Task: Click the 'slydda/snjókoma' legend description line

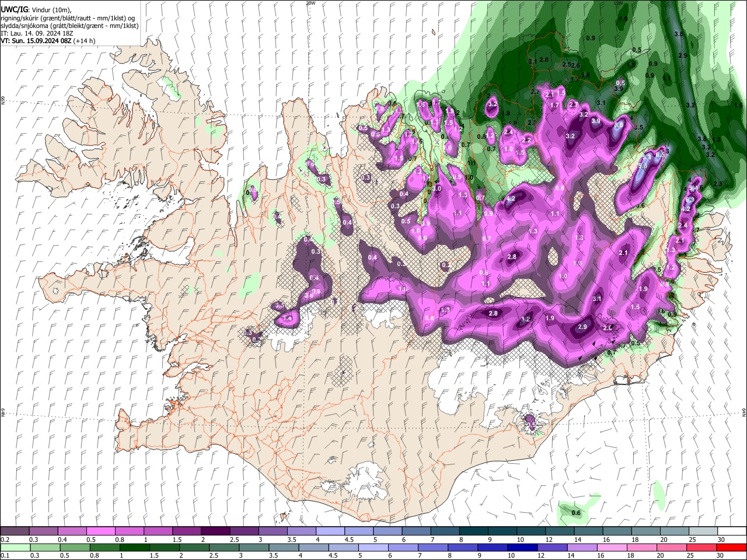Action: pyautogui.click(x=70, y=27)
